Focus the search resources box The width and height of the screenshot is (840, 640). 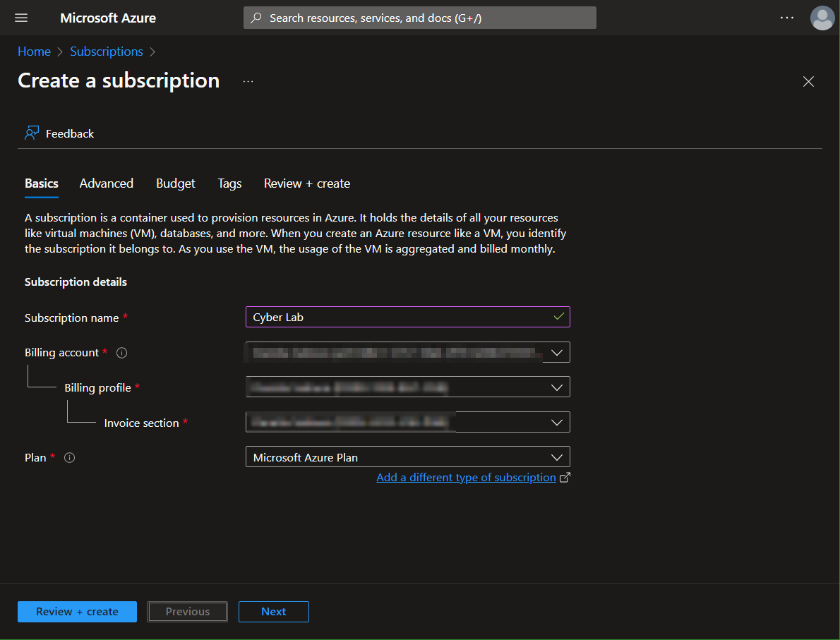420,18
